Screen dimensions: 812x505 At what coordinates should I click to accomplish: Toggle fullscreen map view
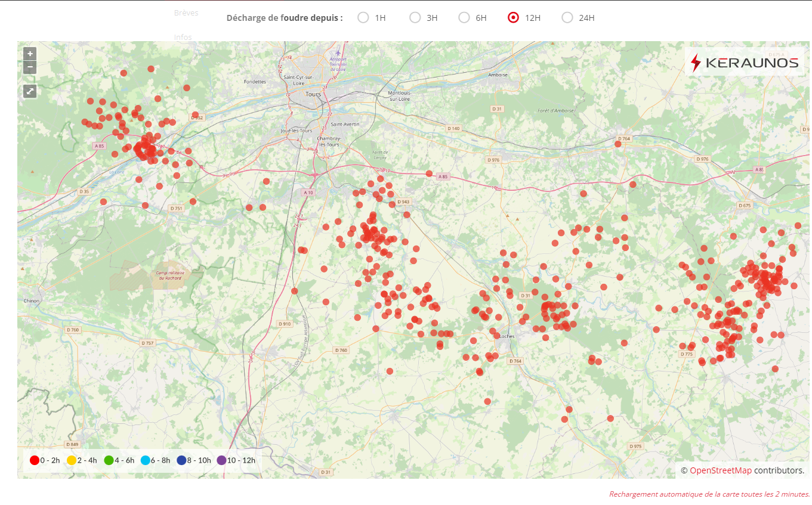click(30, 91)
